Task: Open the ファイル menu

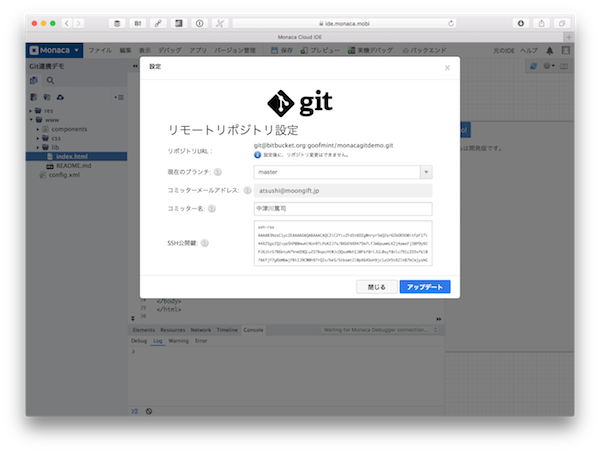Action: (x=100, y=51)
